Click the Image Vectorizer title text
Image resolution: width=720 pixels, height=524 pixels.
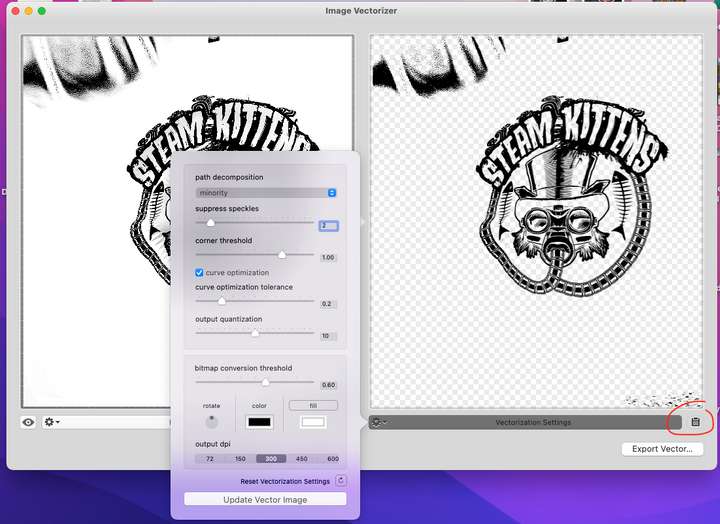pyautogui.click(x=361, y=11)
